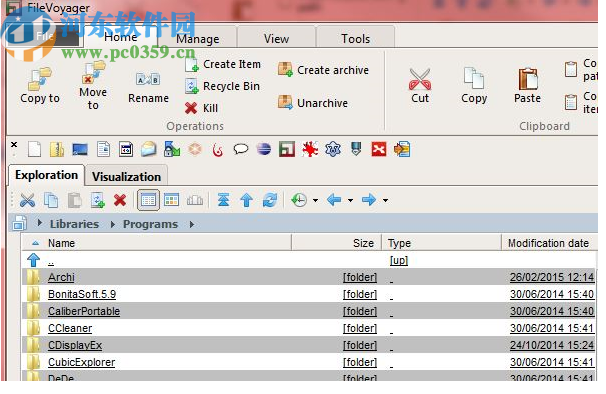Click the zip folder icon in favorites bar
This screenshot has width=606, height=394.
tap(57, 149)
